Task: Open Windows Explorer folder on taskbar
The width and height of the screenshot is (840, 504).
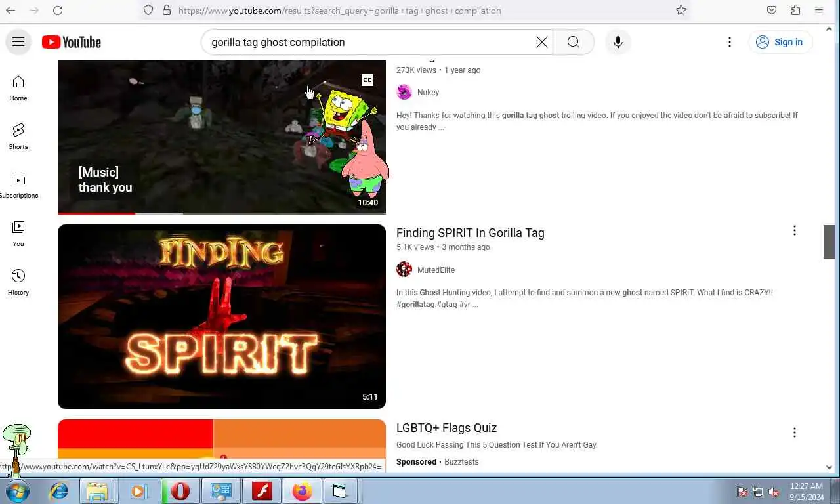Action: point(97,491)
